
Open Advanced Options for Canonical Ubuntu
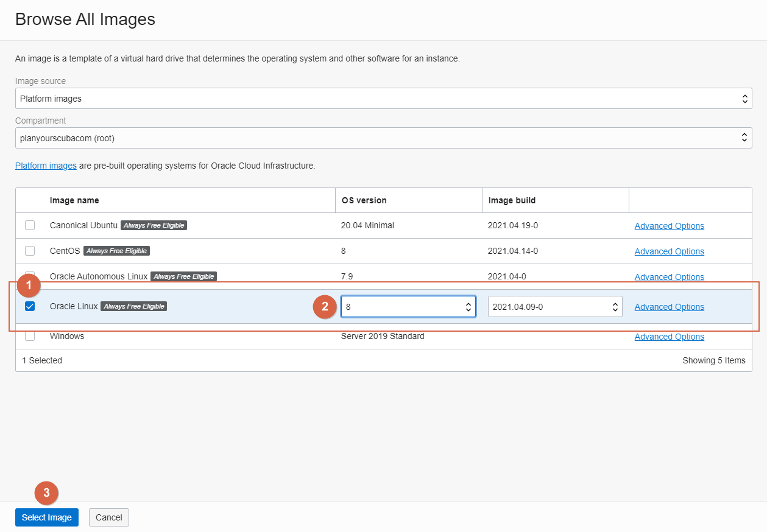(669, 226)
